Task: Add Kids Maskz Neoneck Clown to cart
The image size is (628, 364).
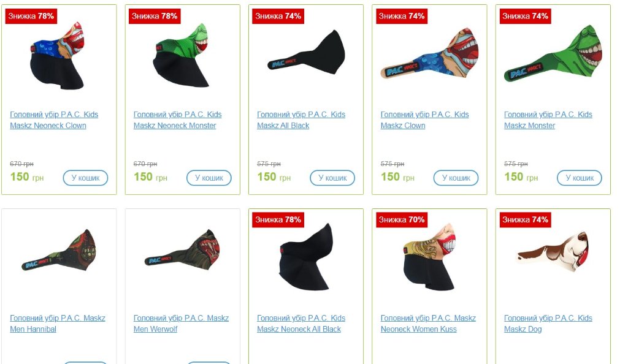Action: pyautogui.click(x=85, y=178)
